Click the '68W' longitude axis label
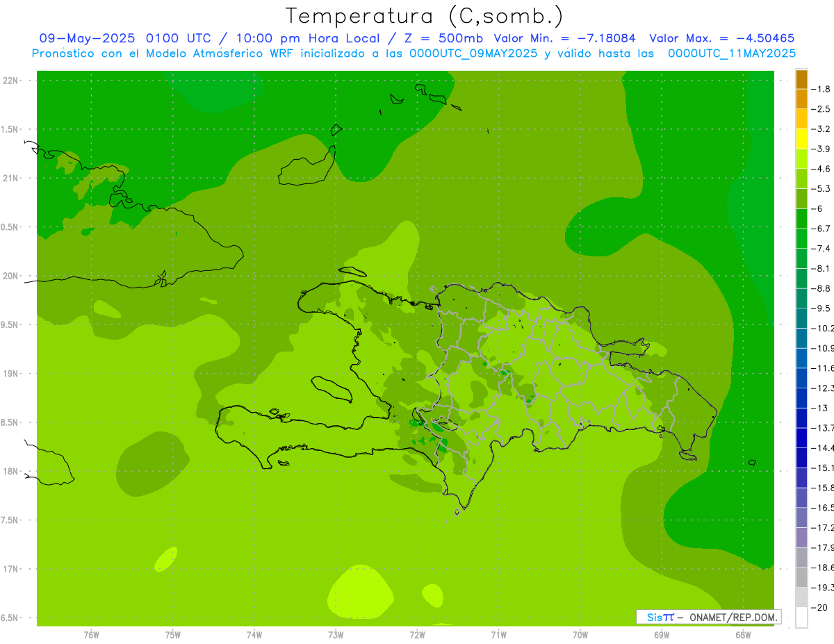 point(742,634)
